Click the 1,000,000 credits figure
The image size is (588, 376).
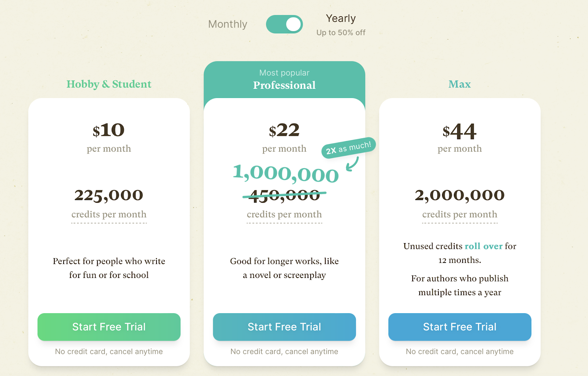pyautogui.click(x=286, y=173)
